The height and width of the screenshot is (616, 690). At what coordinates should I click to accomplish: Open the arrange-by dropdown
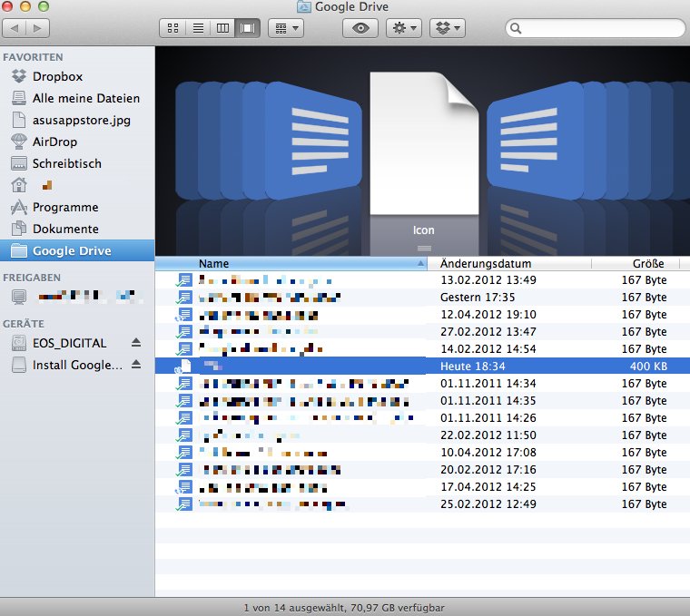click(286, 29)
